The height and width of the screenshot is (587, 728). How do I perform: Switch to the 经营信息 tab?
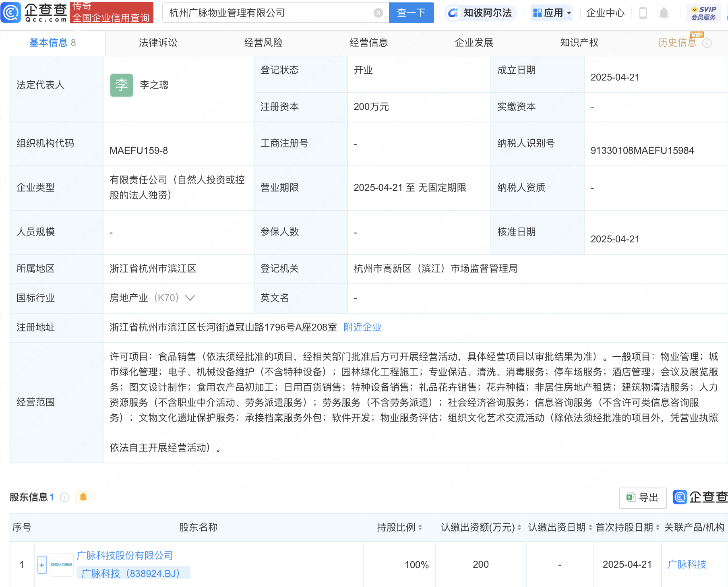coord(369,43)
